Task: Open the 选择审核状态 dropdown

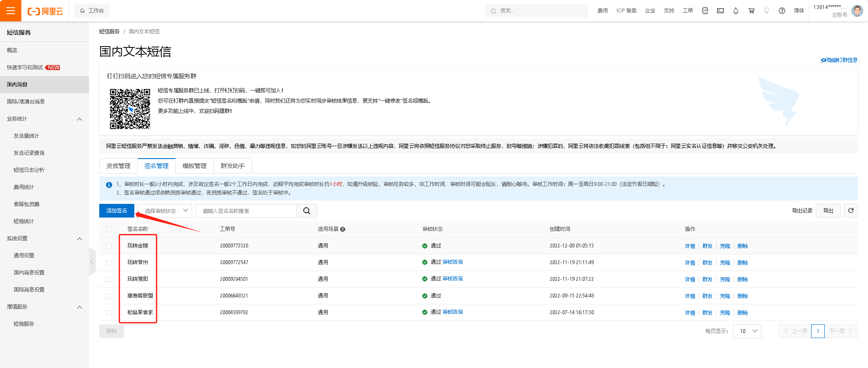Action: [165, 211]
